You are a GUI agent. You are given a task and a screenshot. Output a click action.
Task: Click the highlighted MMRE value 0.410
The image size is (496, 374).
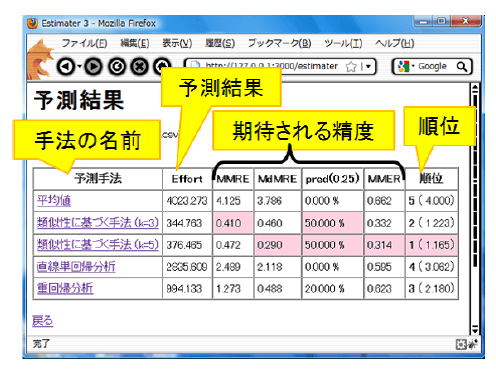point(233,223)
